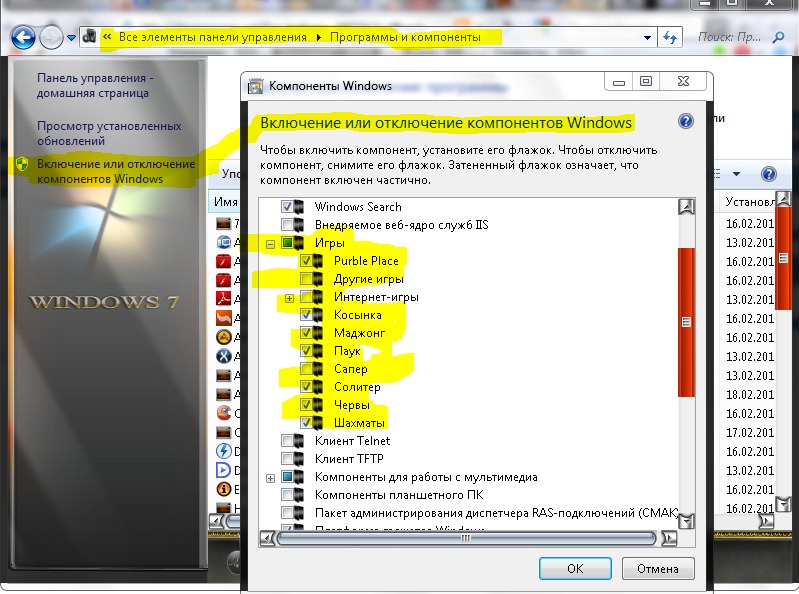Click the 'Имя' column header
The width and height of the screenshot is (799, 594).
click(x=225, y=202)
